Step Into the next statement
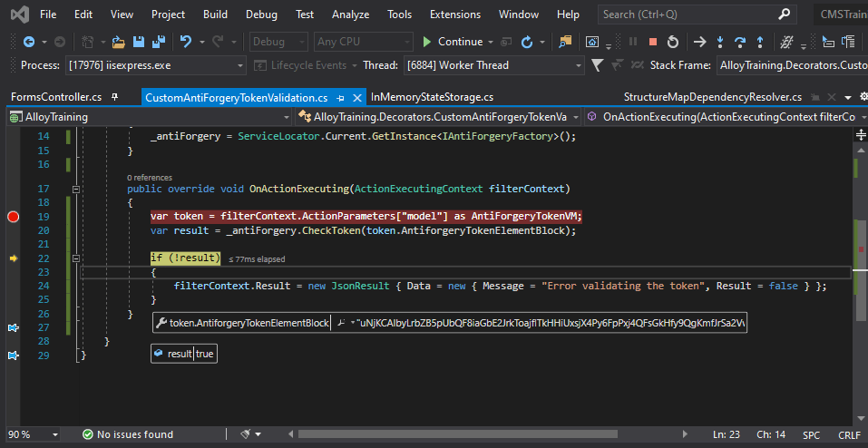This screenshot has height=448, width=868. coord(720,42)
